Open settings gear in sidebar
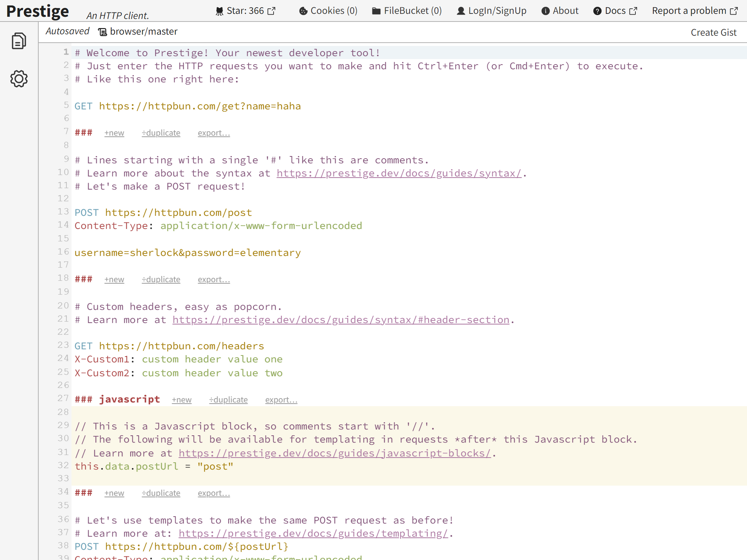747x560 pixels. (19, 79)
